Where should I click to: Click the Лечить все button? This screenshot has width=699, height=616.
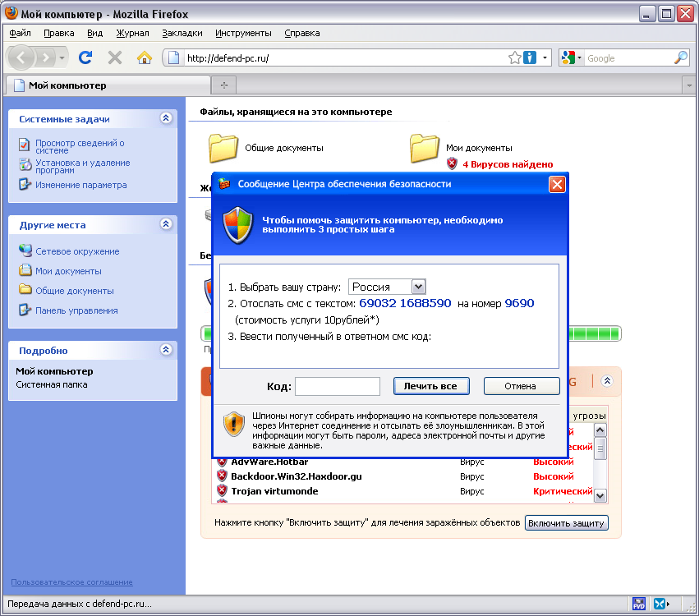coord(431,386)
